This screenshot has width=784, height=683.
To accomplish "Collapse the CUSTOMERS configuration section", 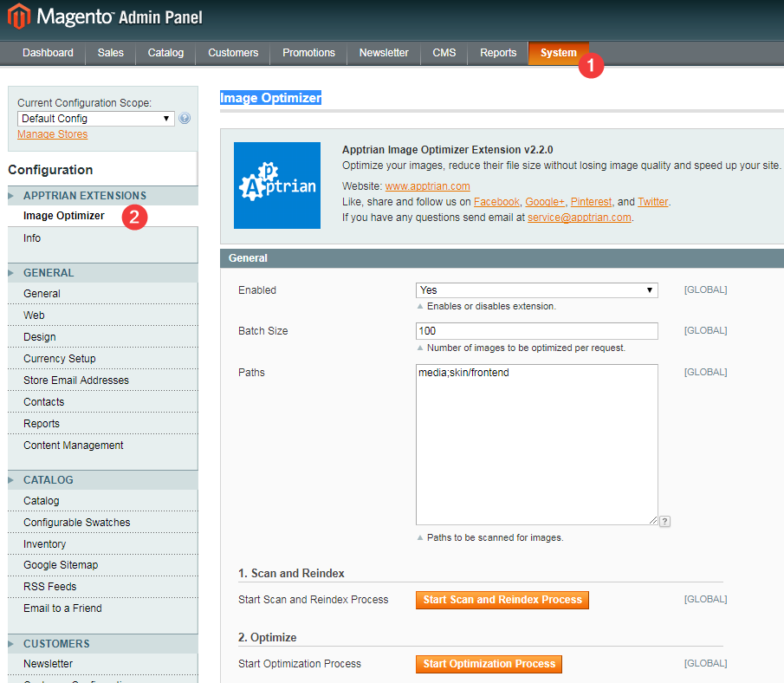I will pos(103,643).
